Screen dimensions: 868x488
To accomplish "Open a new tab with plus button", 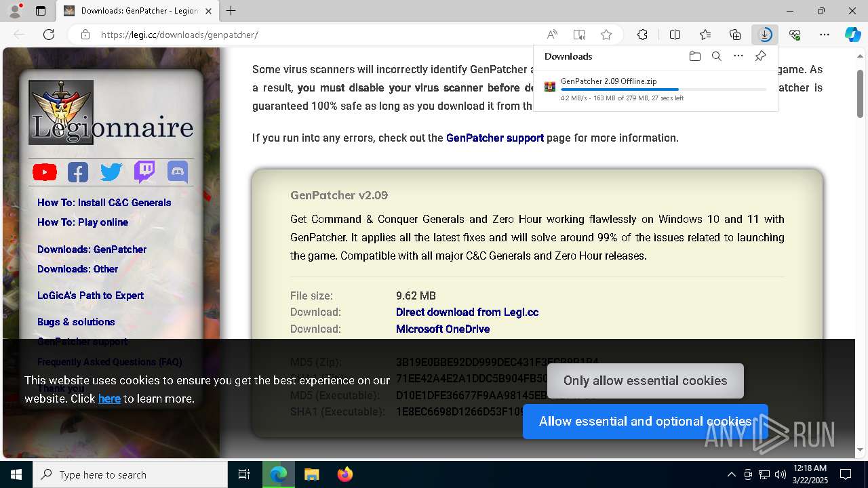I will coord(231,11).
